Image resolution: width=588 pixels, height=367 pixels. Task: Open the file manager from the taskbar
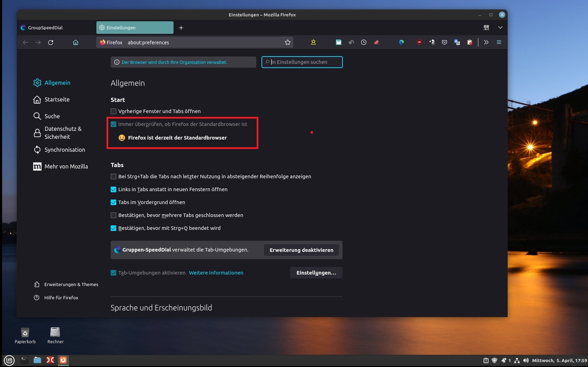37,360
